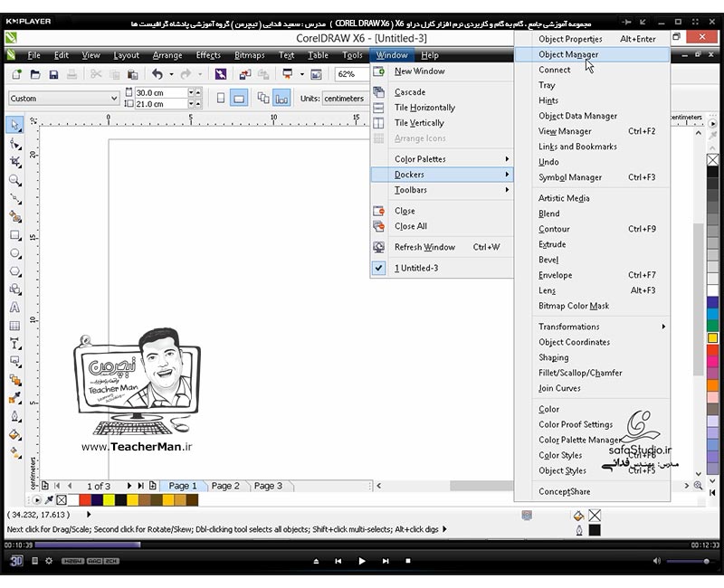Click the page height 21.0 cm field

[x=160, y=104]
